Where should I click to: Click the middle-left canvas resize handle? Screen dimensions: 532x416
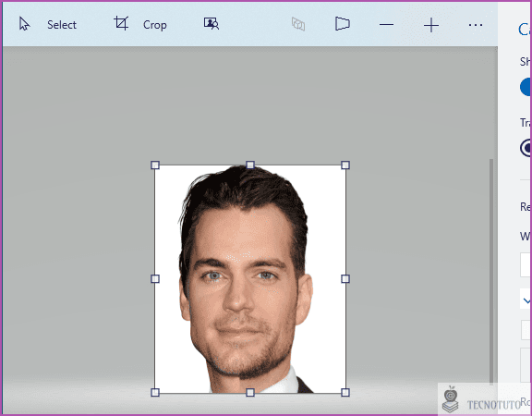pyautogui.click(x=155, y=279)
